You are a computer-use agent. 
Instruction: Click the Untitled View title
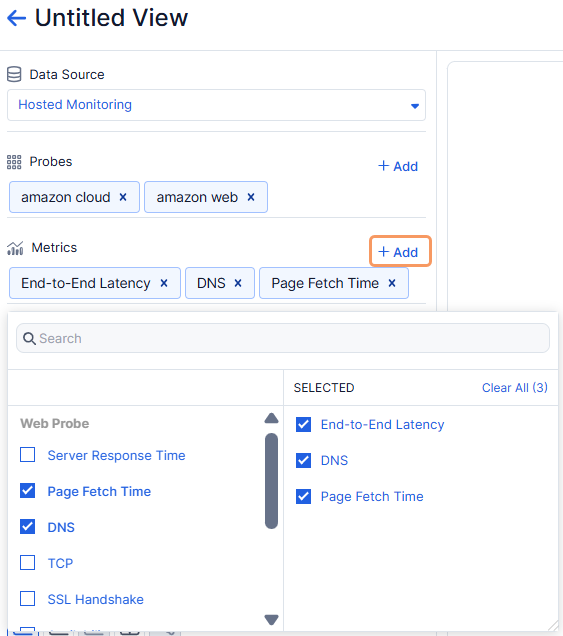click(112, 18)
